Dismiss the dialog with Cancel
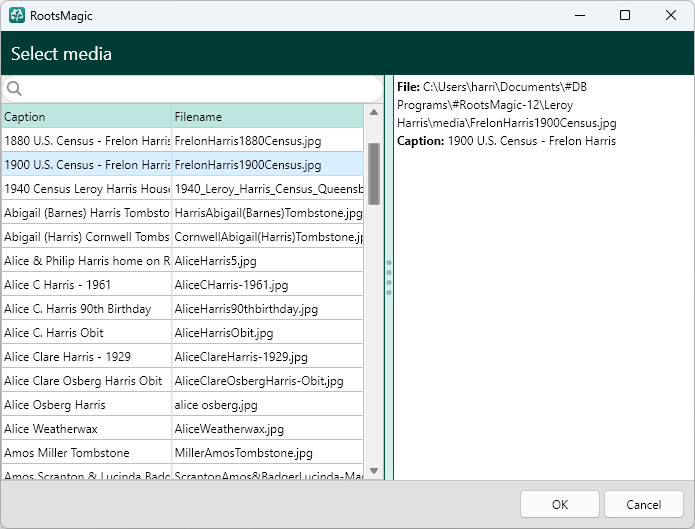The width and height of the screenshot is (695, 529). [x=644, y=504]
